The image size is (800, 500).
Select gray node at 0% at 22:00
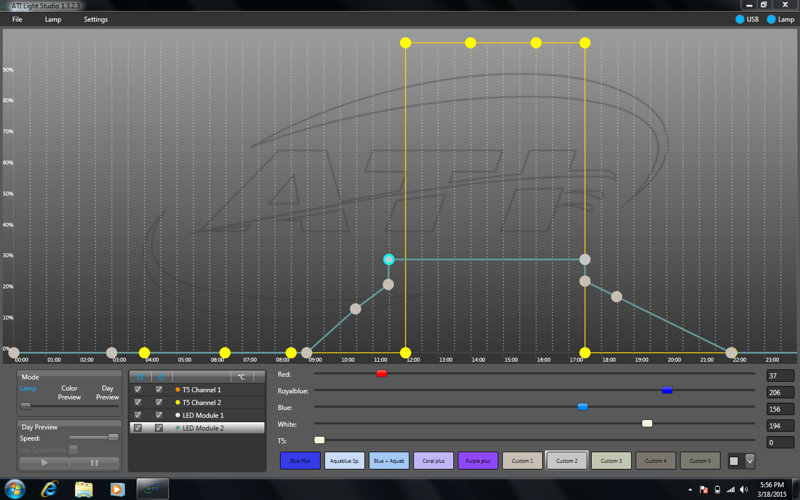pyautogui.click(x=731, y=353)
